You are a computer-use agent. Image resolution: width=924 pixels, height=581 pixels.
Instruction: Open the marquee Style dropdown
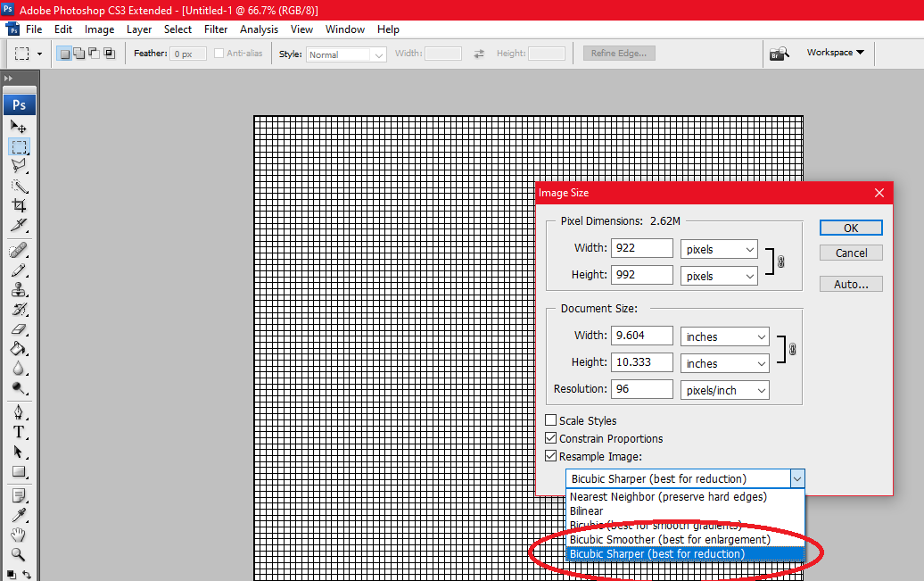(x=346, y=54)
